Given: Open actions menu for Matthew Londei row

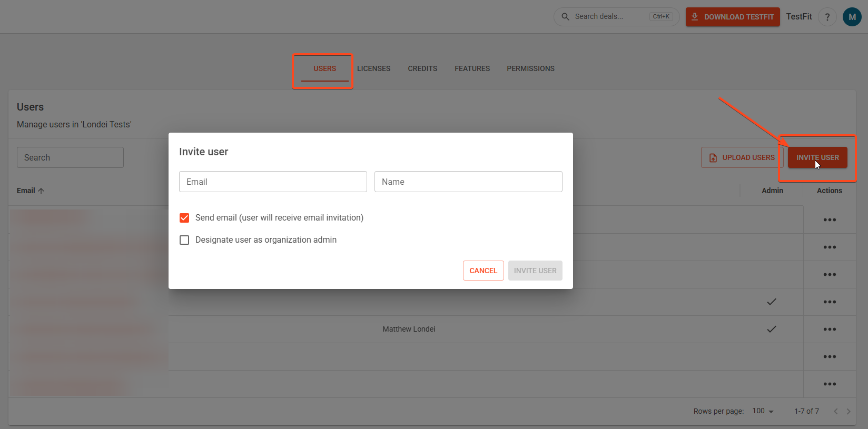Looking at the screenshot, I should (830, 330).
